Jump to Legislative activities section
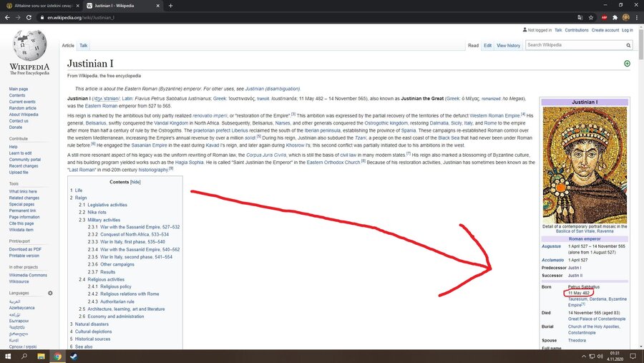This screenshot has height=363, width=644. pyautogui.click(x=107, y=205)
